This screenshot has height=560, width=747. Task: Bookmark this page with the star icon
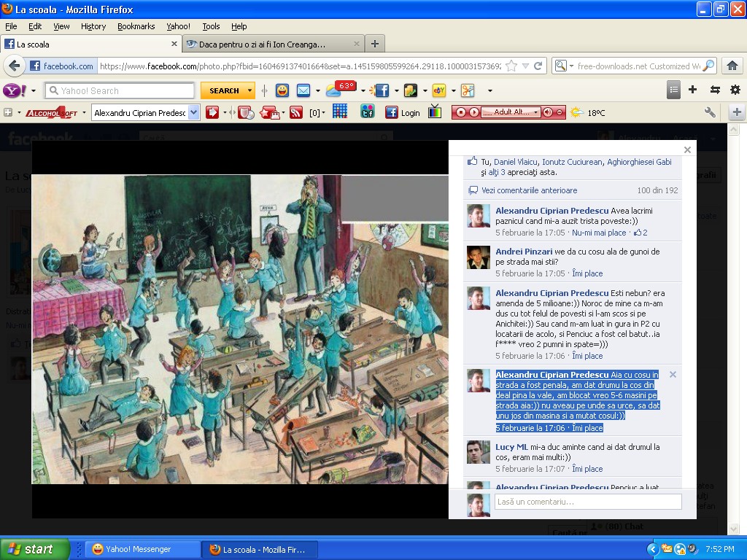point(511,66)
